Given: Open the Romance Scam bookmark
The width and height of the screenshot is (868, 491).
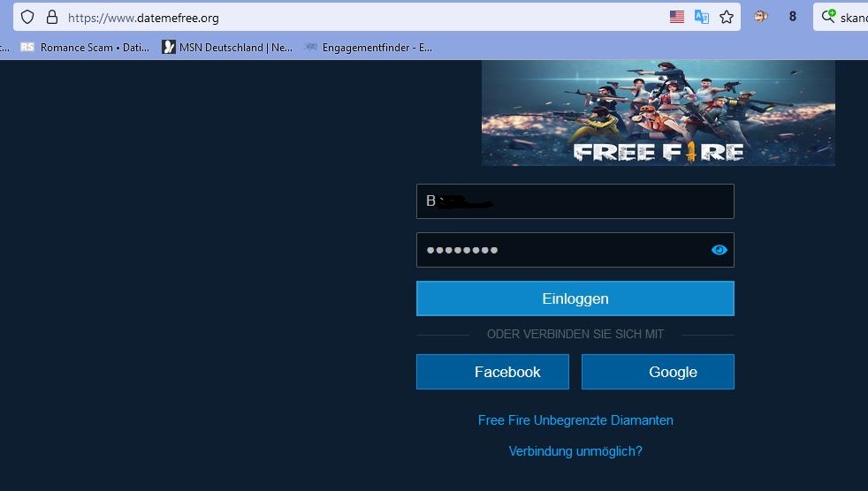Looking at the screenshot, I should 85,48.
